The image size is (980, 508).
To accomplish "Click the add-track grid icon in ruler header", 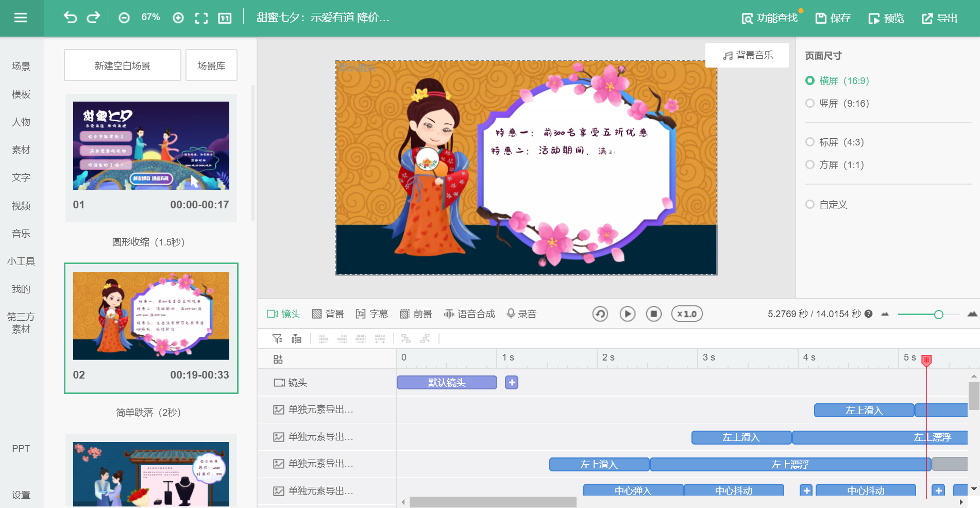I will tap(278, 359).
